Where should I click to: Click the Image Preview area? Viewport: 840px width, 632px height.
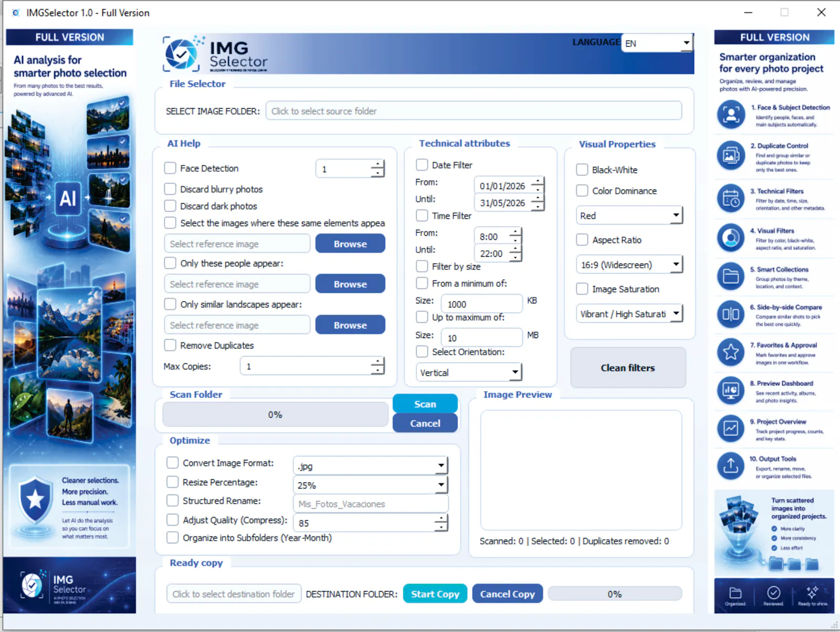(x=581, y=470)
